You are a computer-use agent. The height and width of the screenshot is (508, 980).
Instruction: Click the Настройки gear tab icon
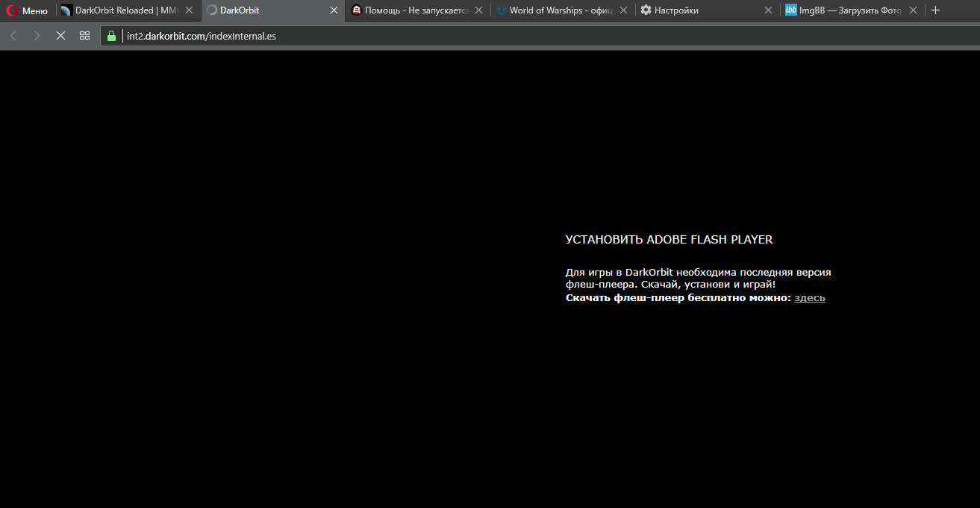tap(646, 10)
